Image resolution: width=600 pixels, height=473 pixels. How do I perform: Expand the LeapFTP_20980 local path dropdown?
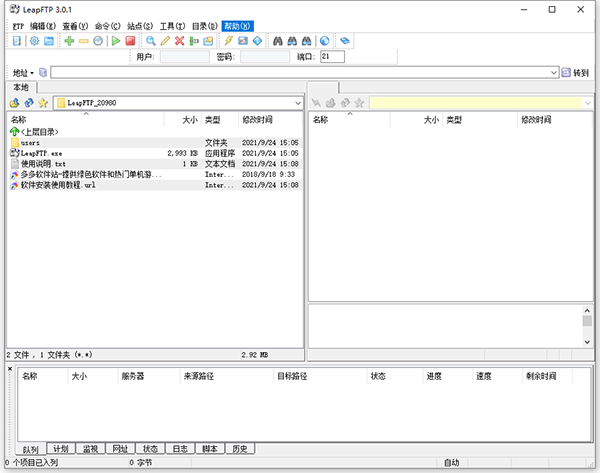click(x=298, y=103)
